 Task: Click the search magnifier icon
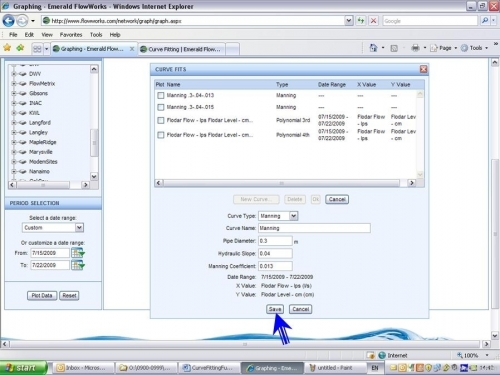485,21
